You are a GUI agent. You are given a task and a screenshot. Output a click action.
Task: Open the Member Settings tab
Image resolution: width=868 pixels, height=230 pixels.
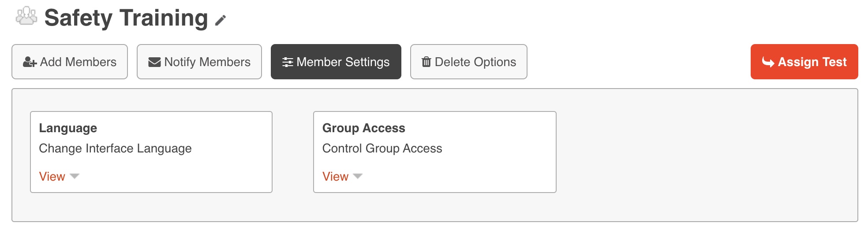point(336,62)
